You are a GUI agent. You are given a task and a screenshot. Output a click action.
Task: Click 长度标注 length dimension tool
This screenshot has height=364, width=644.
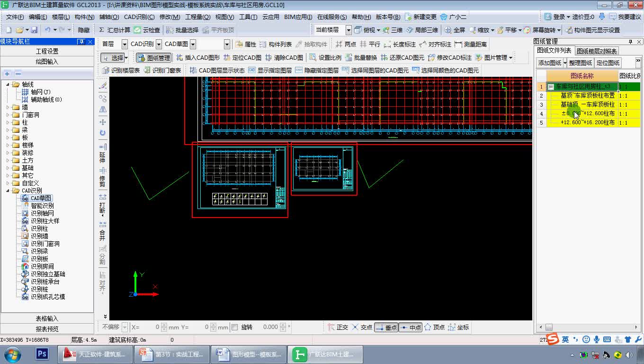[x=400, y=44]
